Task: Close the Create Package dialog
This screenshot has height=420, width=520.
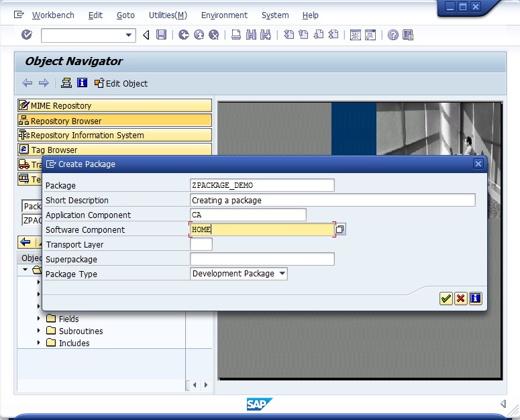Action: [x=478, y=164]
